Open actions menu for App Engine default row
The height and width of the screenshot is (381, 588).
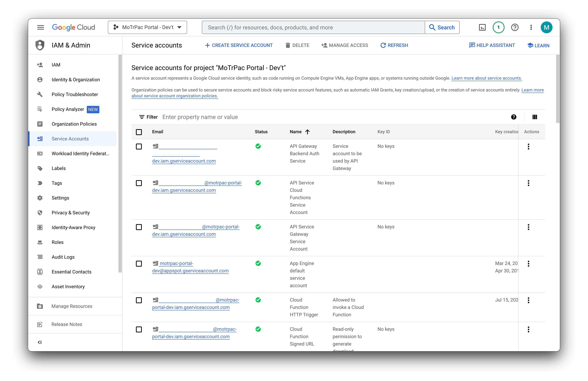[x=529, y=263]
